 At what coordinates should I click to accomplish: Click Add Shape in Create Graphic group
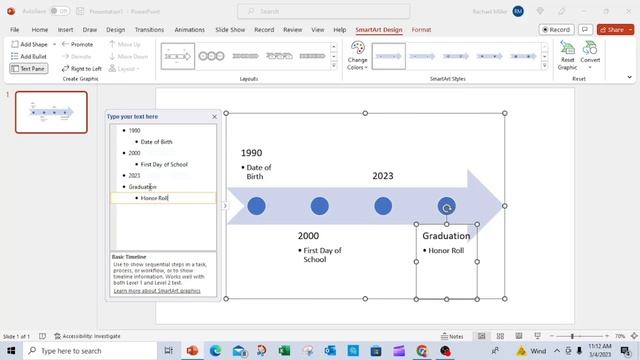click(x=29, y=44)
